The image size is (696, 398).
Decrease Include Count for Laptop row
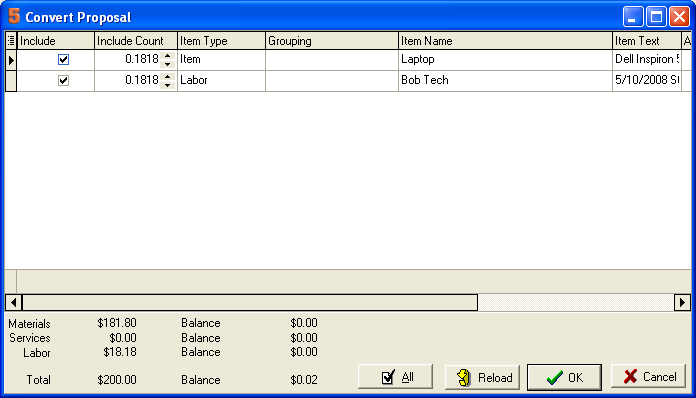[167, 64]
